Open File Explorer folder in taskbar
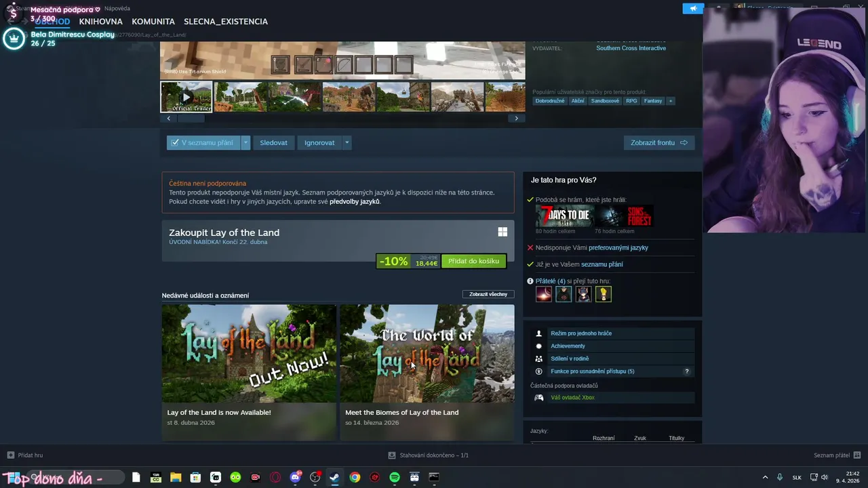Screen dimensions: 868x488 tap(176, 477)
